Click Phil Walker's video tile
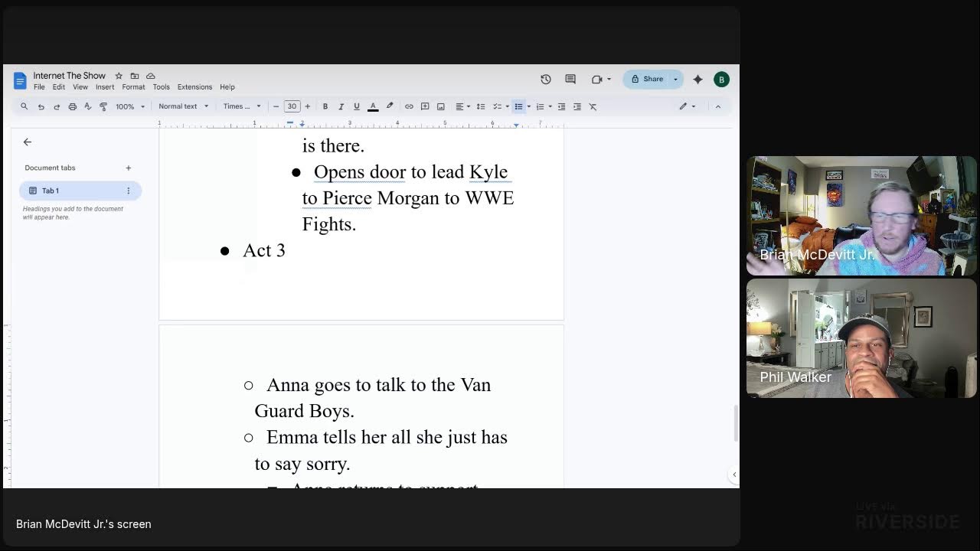980x551 pixels. click(861, 338)
